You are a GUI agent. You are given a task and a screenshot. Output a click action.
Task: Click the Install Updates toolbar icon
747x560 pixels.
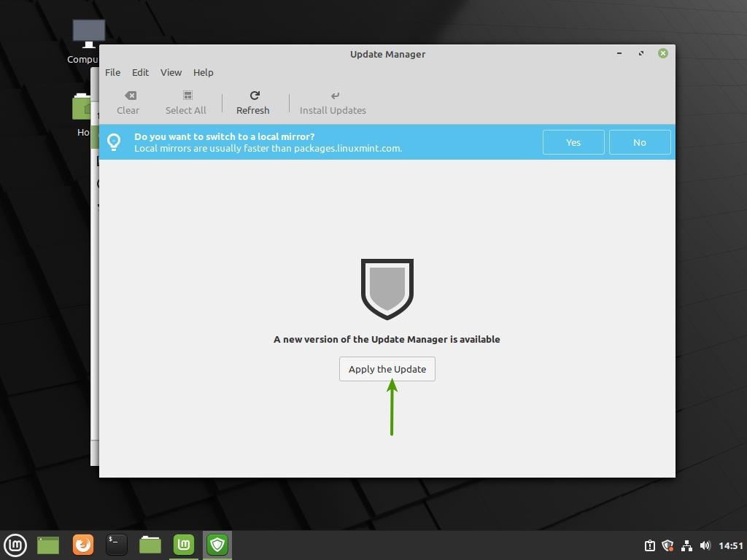point(333,96)
